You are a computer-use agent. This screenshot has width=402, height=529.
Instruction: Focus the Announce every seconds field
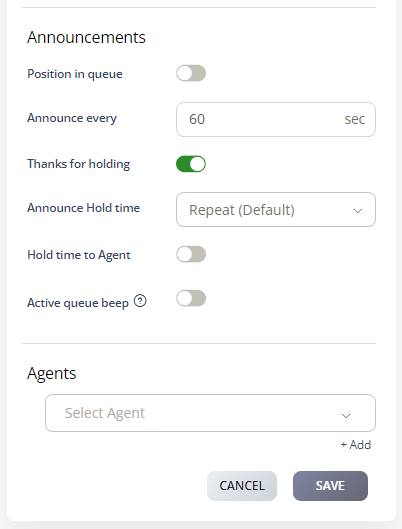click(x=276, y=119)
